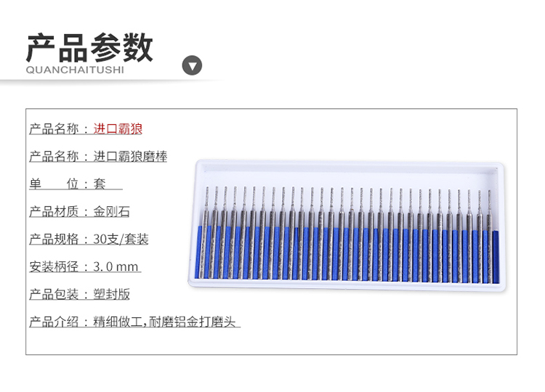Click the 单位：套 line
Viewport: 545px width, 392px height.
click(76, 184)
